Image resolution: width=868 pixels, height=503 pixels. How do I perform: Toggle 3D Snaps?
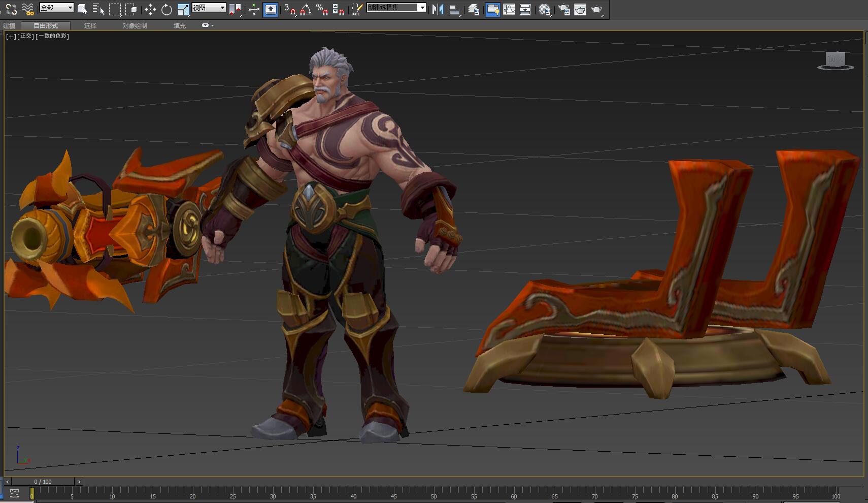(290, 9)
